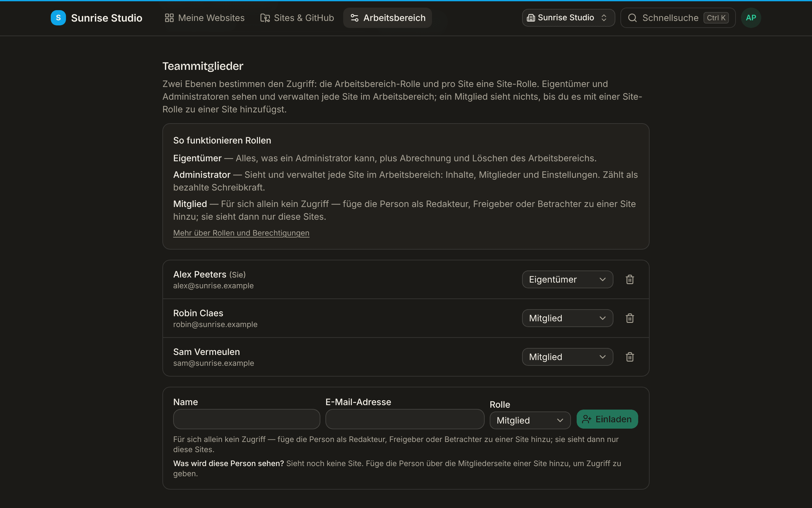Image resolution: width=812 pixels, height=508 pixels.
Task: Click the magnifier icon in Schnellsuche
Action: point(632,18)
